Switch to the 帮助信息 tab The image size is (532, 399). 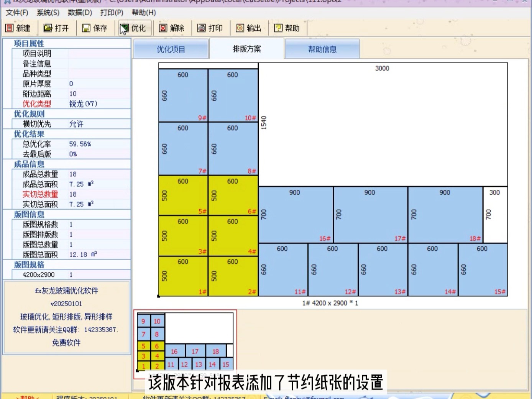[x=322, y=49]
